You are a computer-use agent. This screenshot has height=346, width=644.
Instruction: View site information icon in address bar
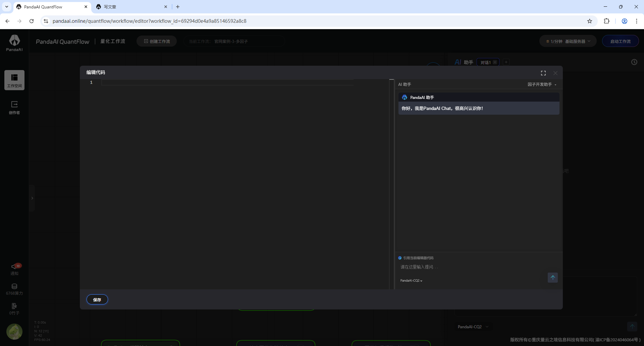[46, 21]
